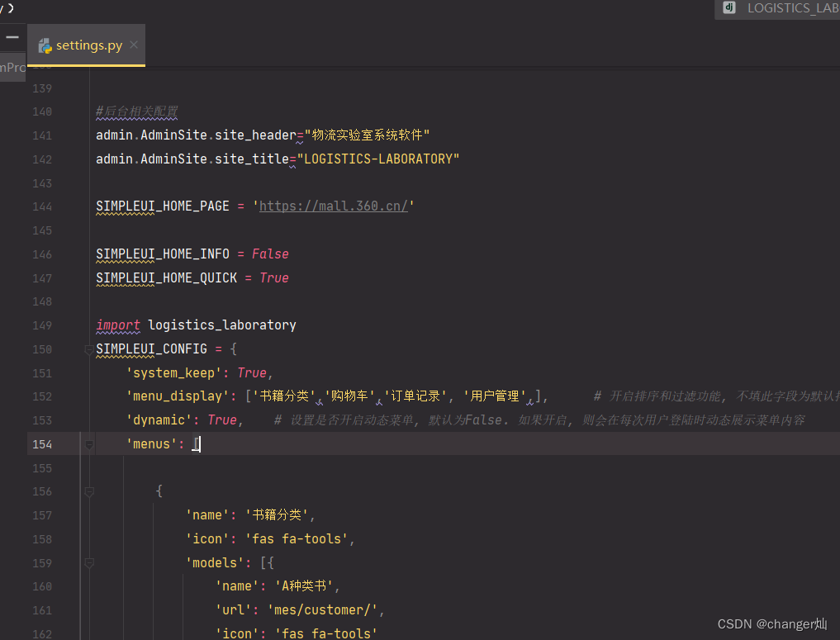Fold the 'menus' list at line 154
The height and width of the screenshot is (640, 840).
(x=88, y=444)
